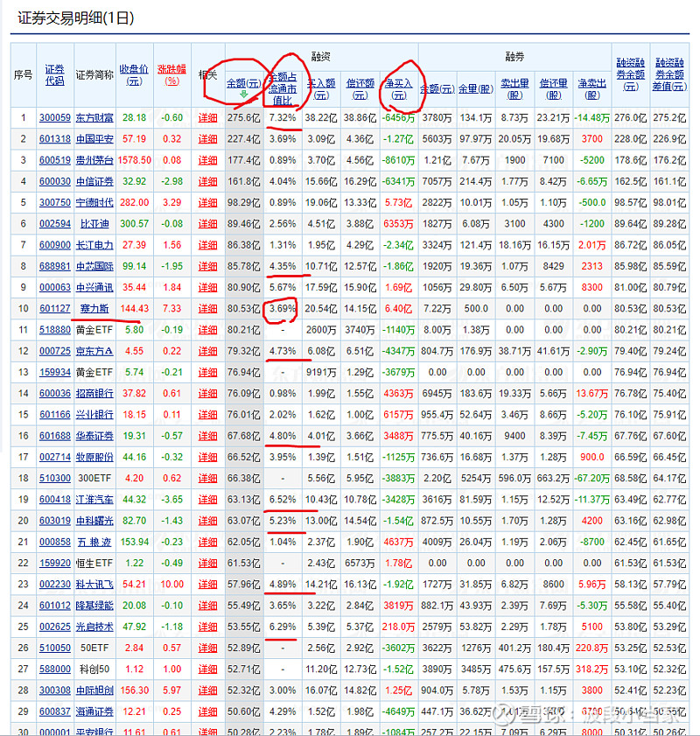
Task: Open fund code 159934 link
Action: 55,372
